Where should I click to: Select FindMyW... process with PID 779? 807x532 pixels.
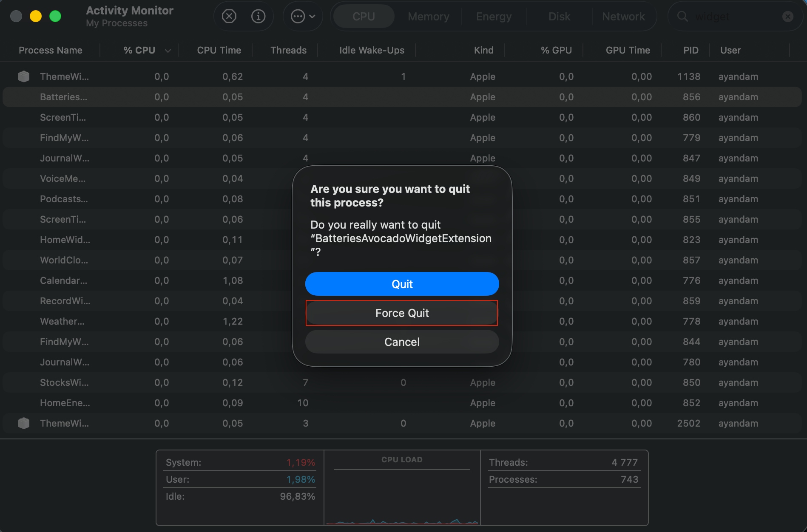[x=402, y=138]
